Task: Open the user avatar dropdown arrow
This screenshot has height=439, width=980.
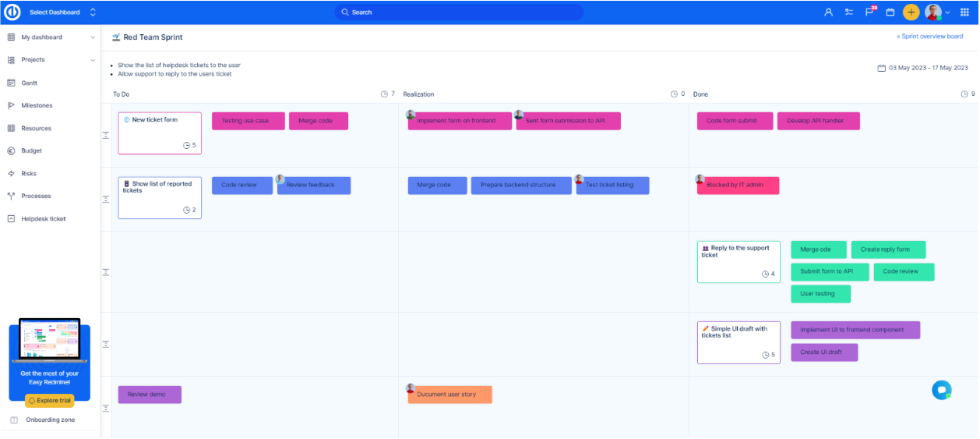Action: tap(947, 12)
